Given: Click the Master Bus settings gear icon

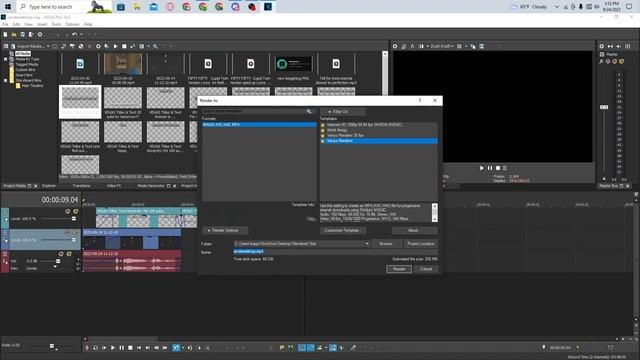Looking at the screenshot, I should click(601, 47).
